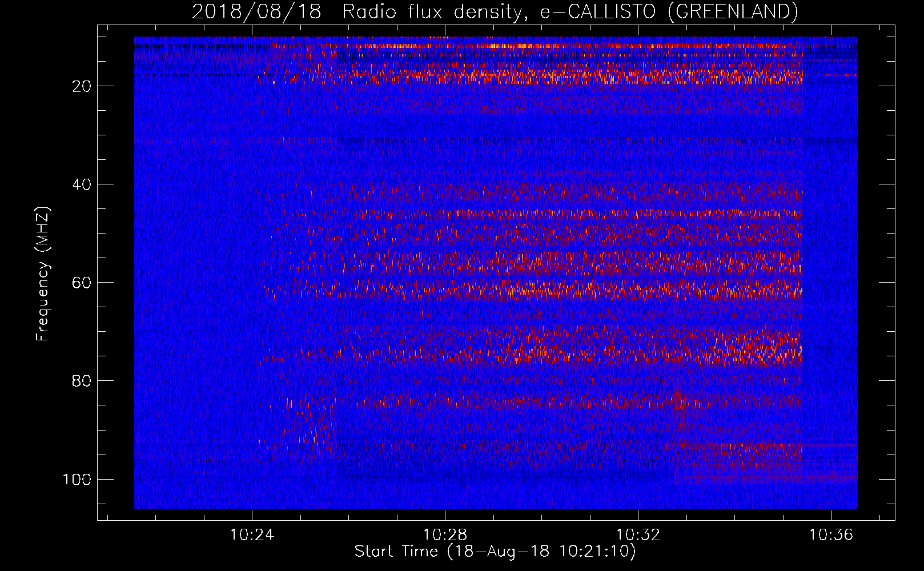Image resolution: width=924 pixels, height=571 pixels.
Task: Click the 'Start Time (18-Aug-18 10:21:10)' label
Action: pos(495,552)
